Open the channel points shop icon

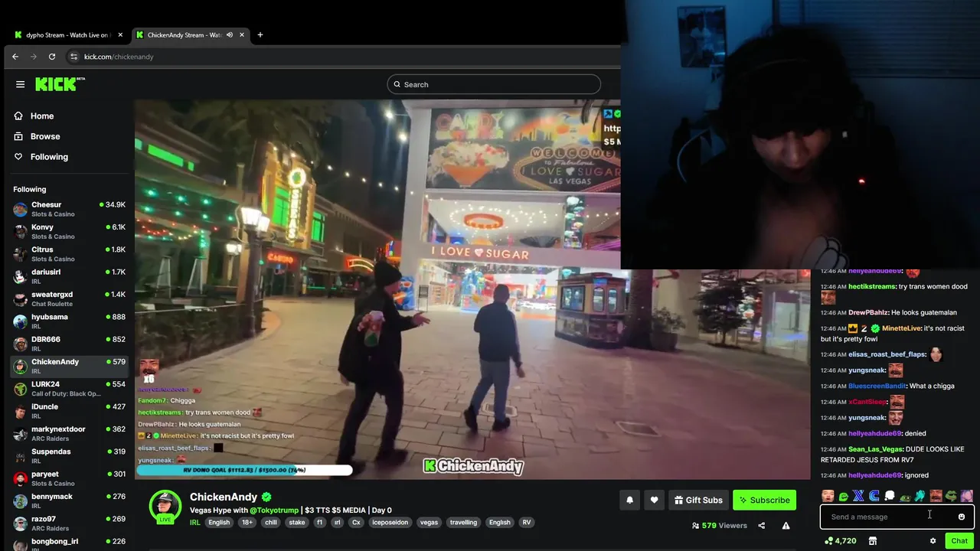tap(872, 541)
